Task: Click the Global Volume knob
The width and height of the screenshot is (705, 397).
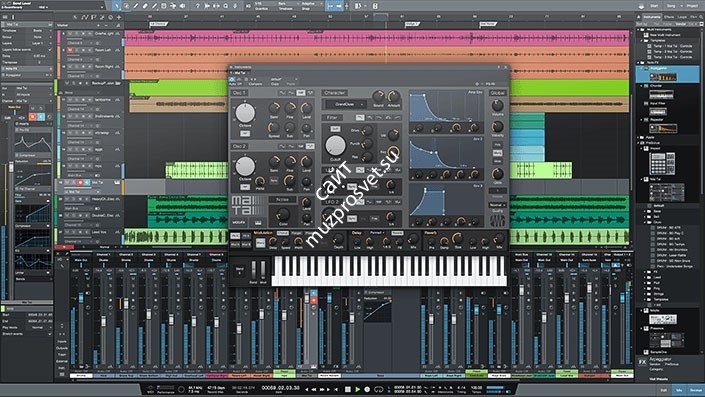Action: [497, 106]
